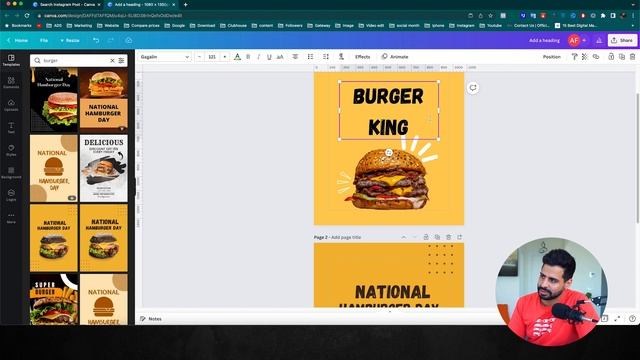Screen dimensions: 640x360
Task: Open the Logos sidebar panel
Action: (11, 195)
